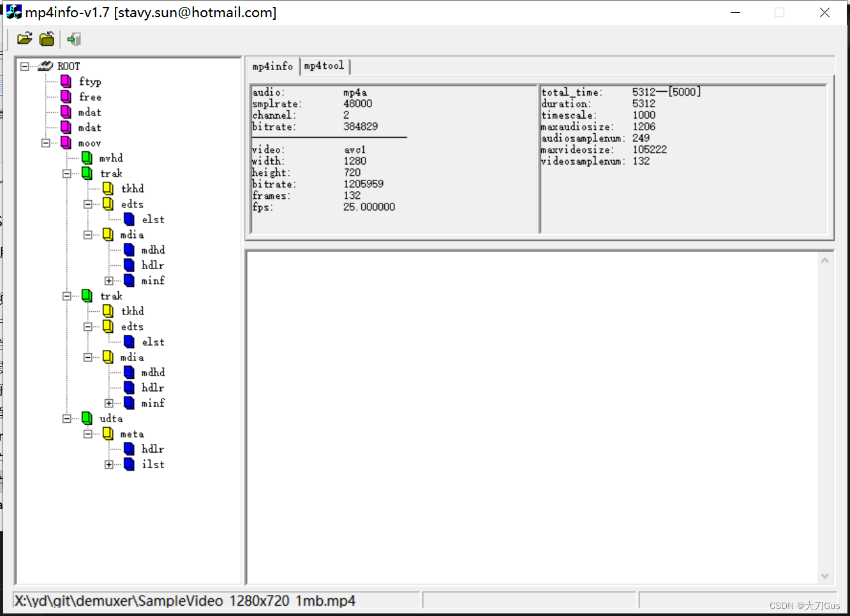Switch to the mp4tool tab
The image size is (850, 616).
pos(324,66)
